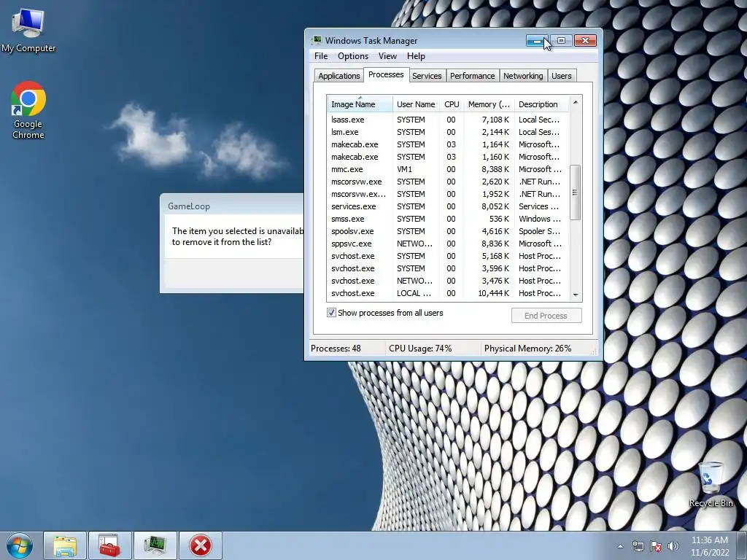
Task: Click the Windows Start orb
Action: click(x=20, y=545)
